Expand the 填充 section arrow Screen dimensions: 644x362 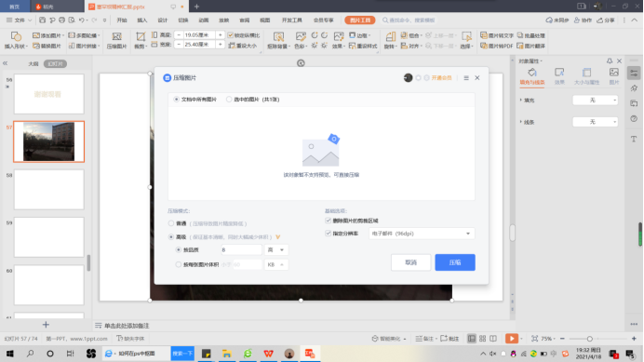click(x=521, y=101)
